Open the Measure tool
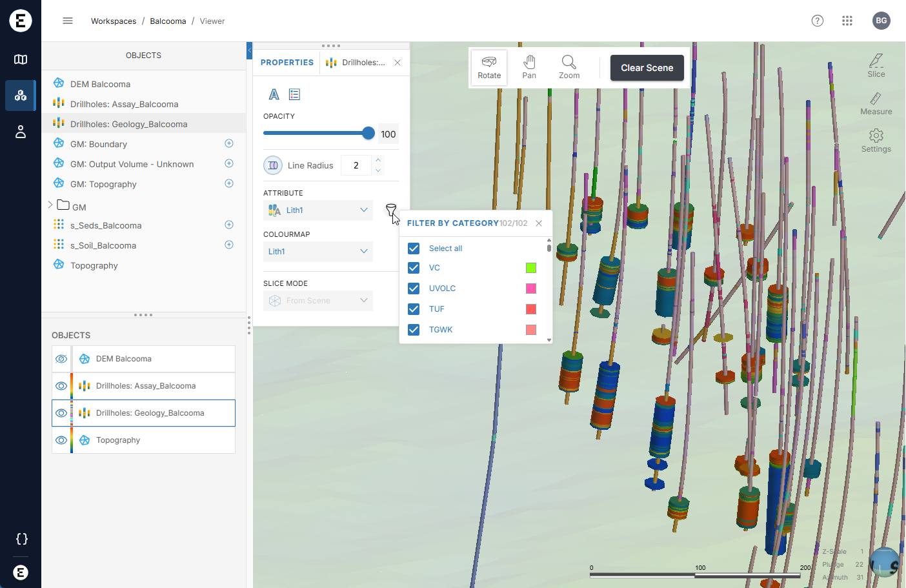 876,103
